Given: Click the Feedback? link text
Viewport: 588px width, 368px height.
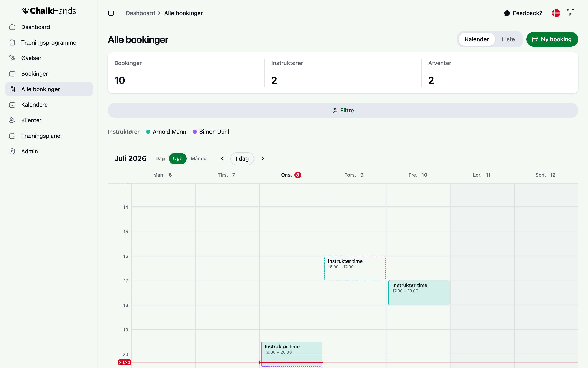Looking at the screenshot, I should (527, 13).
